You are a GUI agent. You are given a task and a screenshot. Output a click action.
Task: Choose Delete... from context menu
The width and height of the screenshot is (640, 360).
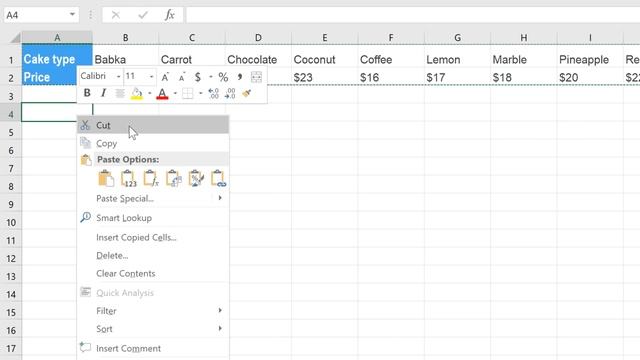153,256
